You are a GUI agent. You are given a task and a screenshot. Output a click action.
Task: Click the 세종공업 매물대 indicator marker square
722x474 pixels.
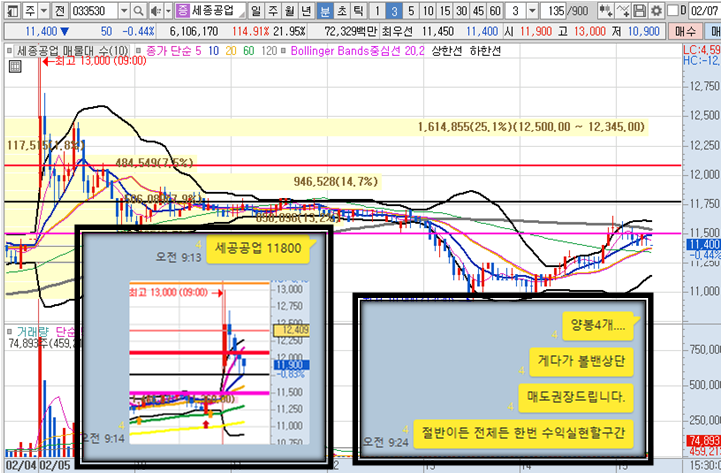pyautogui.click(x=9, y=50)
